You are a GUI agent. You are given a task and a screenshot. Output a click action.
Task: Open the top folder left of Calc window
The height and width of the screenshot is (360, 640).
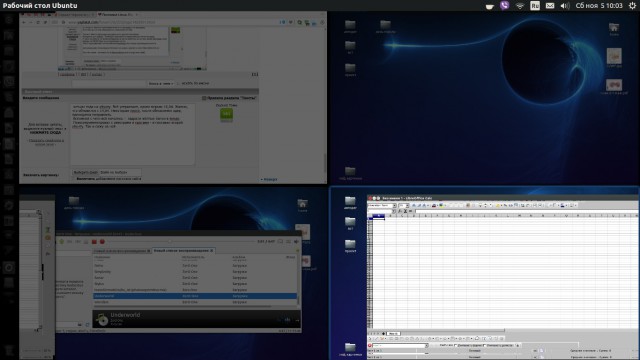(x=350, y=202)
